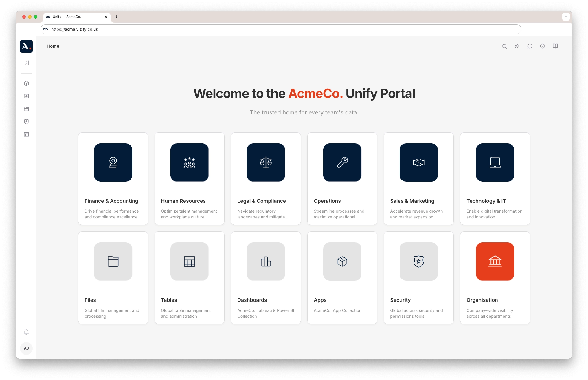This screenshot has height=380, width=588.
Task: Open the Organisation department card
Action: (x=495, y=277)
